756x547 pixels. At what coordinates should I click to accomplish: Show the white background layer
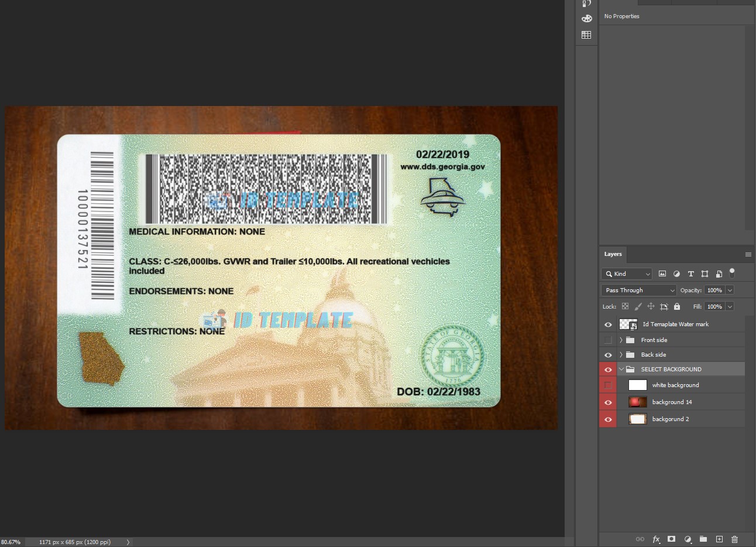(x=608, y=385)
